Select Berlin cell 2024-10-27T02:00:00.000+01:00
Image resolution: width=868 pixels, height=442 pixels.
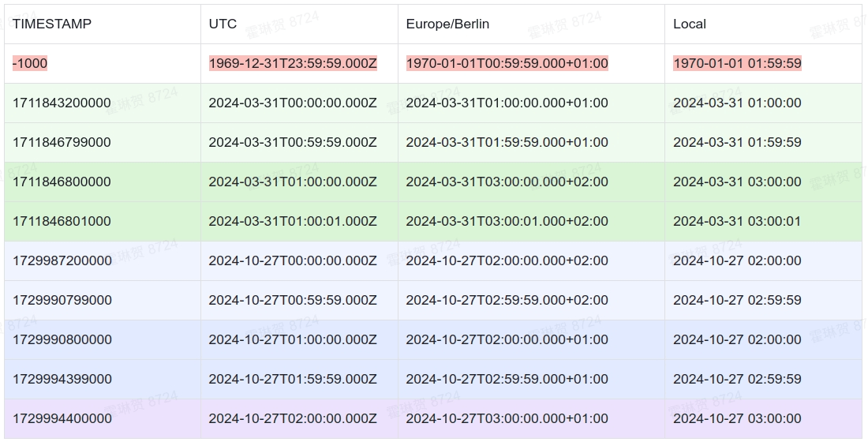(x=507, y=339)
